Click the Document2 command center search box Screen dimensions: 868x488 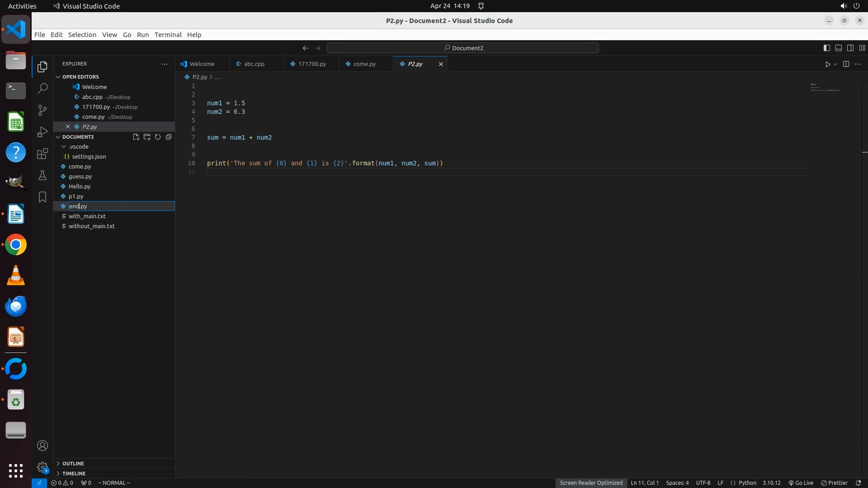[463, 48]
